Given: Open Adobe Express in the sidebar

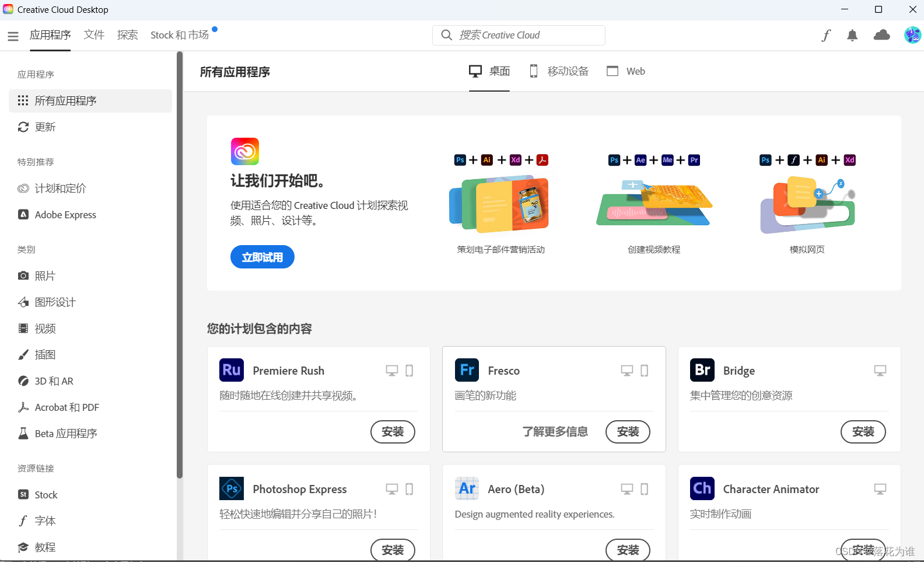Looking at the screenshot, I should (x=90, y=215).
